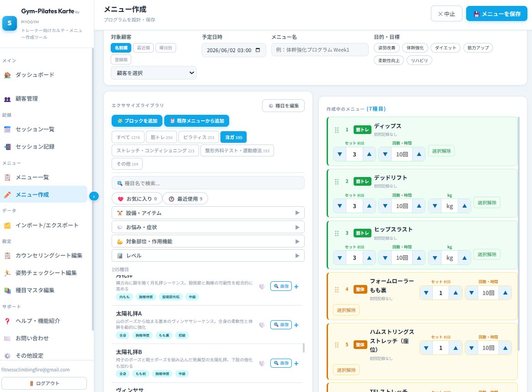This screenshot has width=532, height=392.
Task: Favorite 太陽礼拝A with the heart icon
Action: [262, 325]
